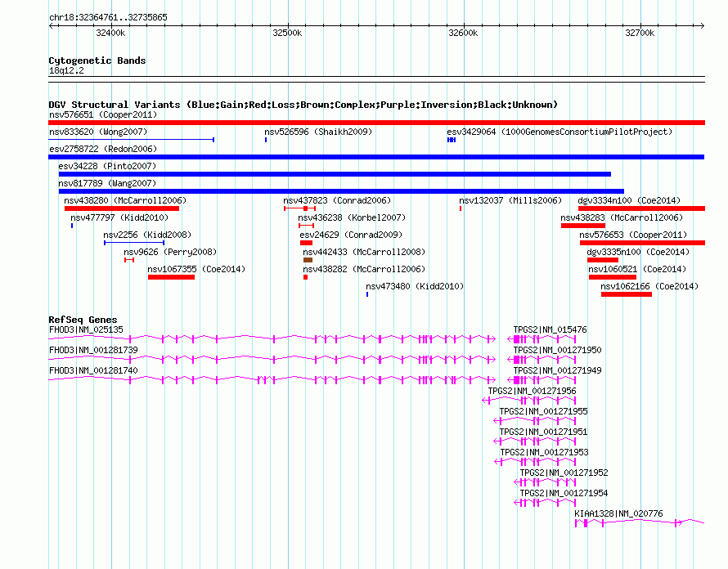Select the red nsv1067355 loss bar
728x569 pixels.
point(171,277)
